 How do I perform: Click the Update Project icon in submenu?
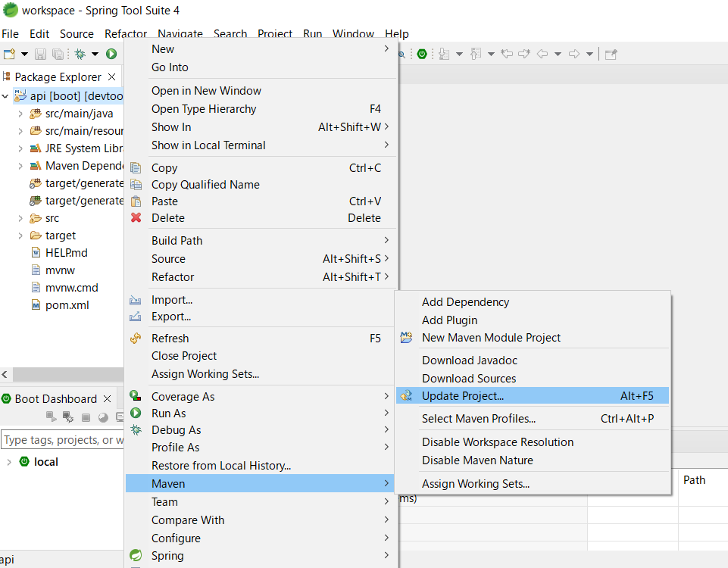coord(406,396)
